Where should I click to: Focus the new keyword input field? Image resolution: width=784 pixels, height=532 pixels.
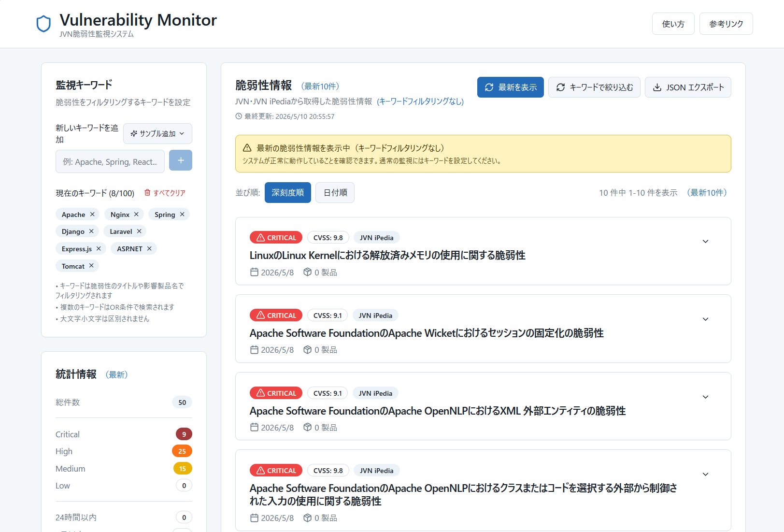[110, 161]
